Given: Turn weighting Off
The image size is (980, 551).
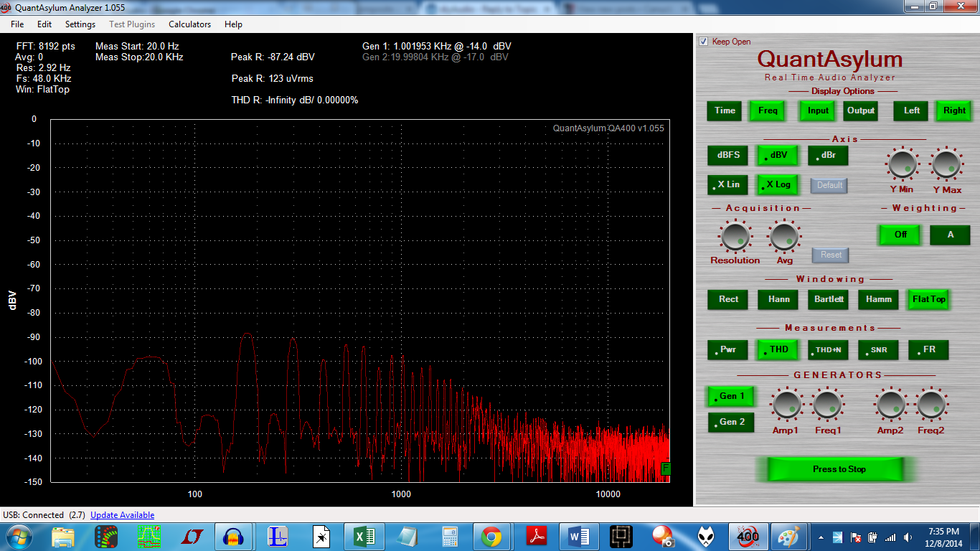Looking at the screenshot, I should coord(900,235).
